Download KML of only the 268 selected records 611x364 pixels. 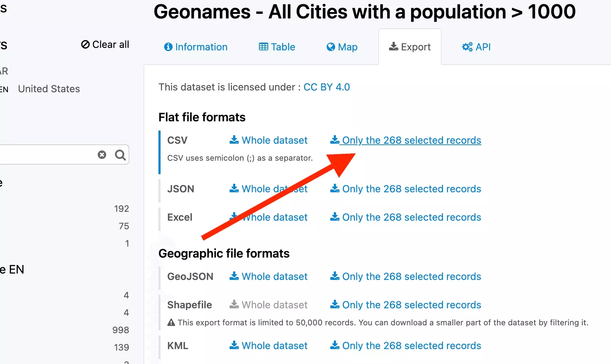[x=411, y=346]
